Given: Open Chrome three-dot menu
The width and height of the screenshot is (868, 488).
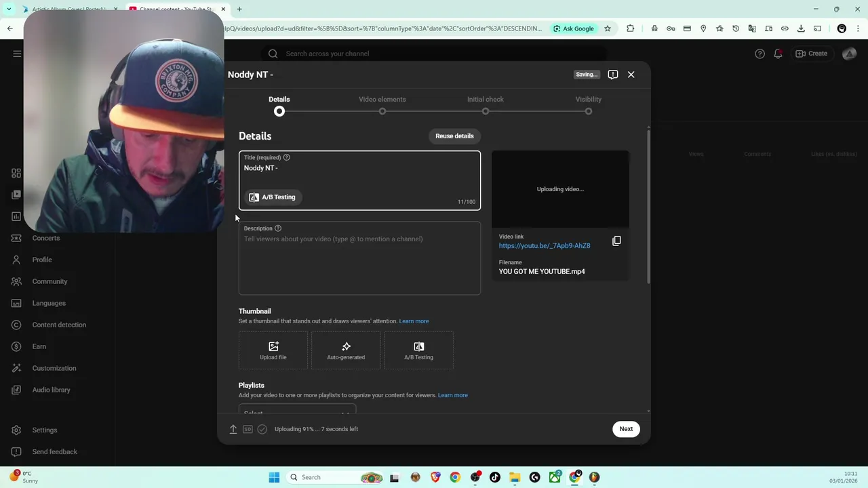Looking at the screenshot, I should coord(858,28).
